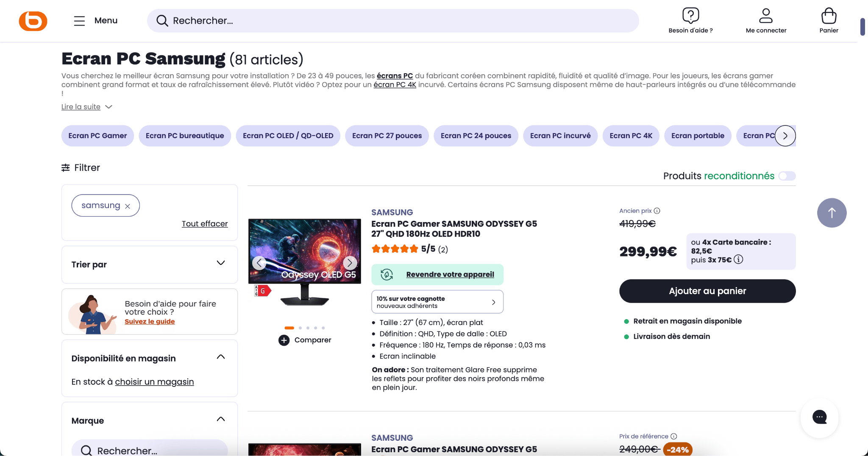Select the Ecran PC incurvé category chip
This screenshot has height=456, width=868.
tap(560, 136)
